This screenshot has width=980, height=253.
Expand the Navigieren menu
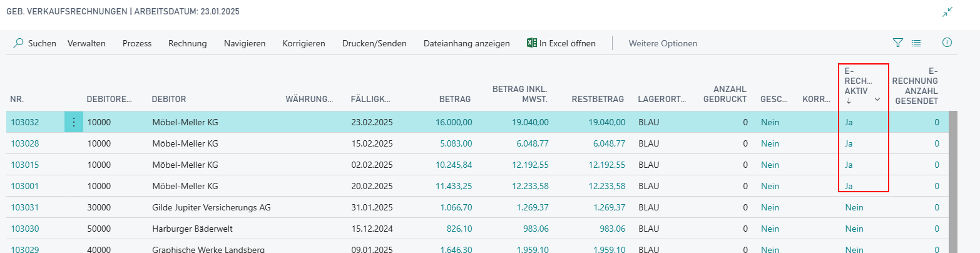click(x=245, y=43)
